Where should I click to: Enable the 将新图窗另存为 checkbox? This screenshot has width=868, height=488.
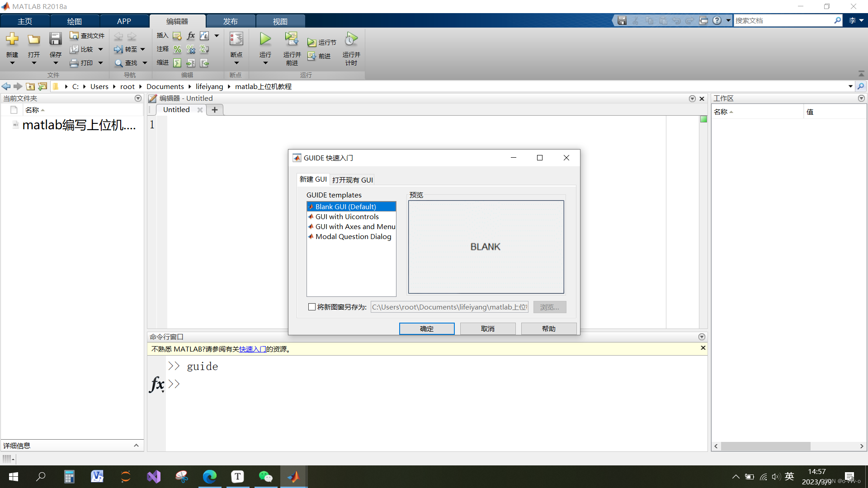(312, 307)
